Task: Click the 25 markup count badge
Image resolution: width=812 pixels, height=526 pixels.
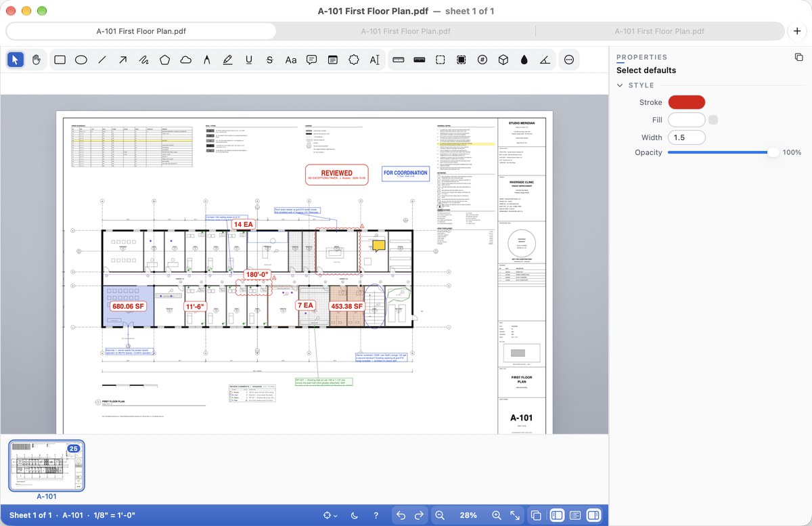Action: click(74, 449)
